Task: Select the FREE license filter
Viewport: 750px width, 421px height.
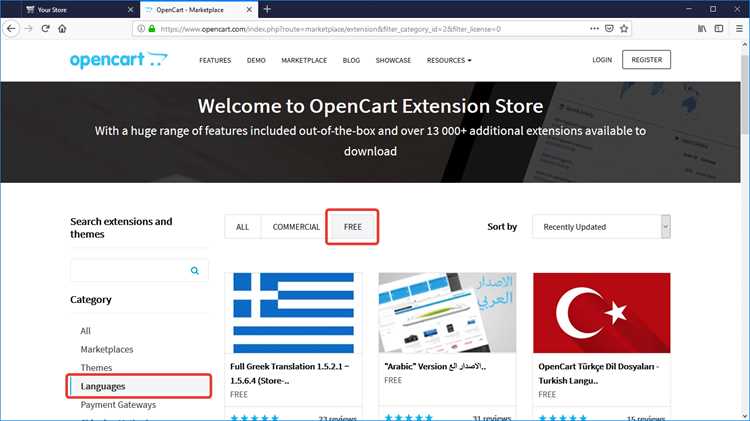Action: 353,227
